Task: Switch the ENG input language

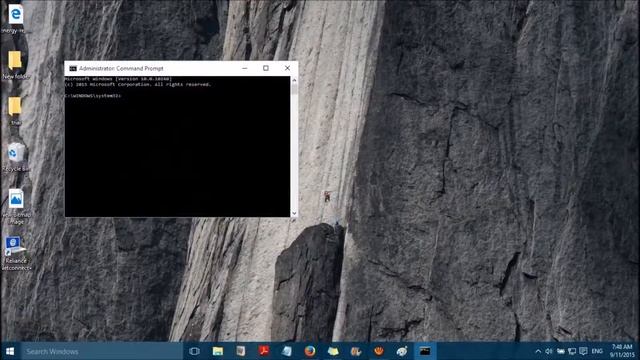Action: point(597,351)
